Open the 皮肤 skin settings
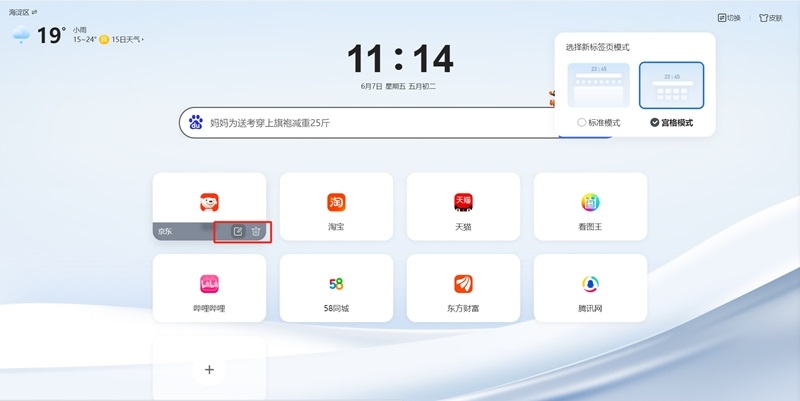 [770, 18]
